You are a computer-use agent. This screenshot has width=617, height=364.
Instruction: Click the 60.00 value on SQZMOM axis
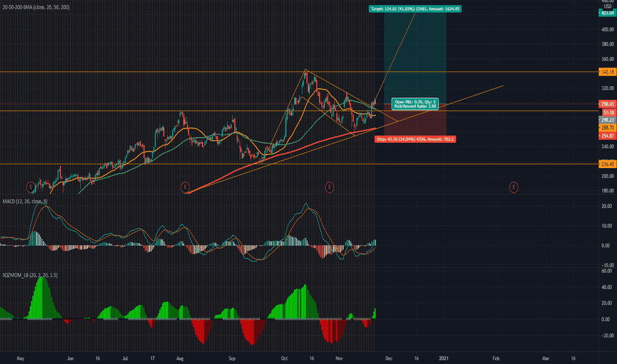[607, 271]
